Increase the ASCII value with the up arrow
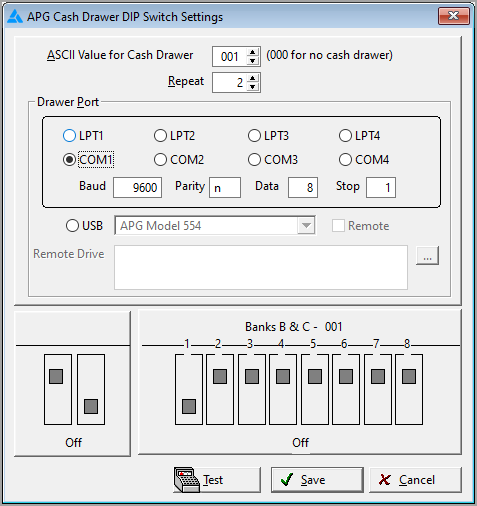This screenshot has width=477, height=506. (x=253, y=52)
